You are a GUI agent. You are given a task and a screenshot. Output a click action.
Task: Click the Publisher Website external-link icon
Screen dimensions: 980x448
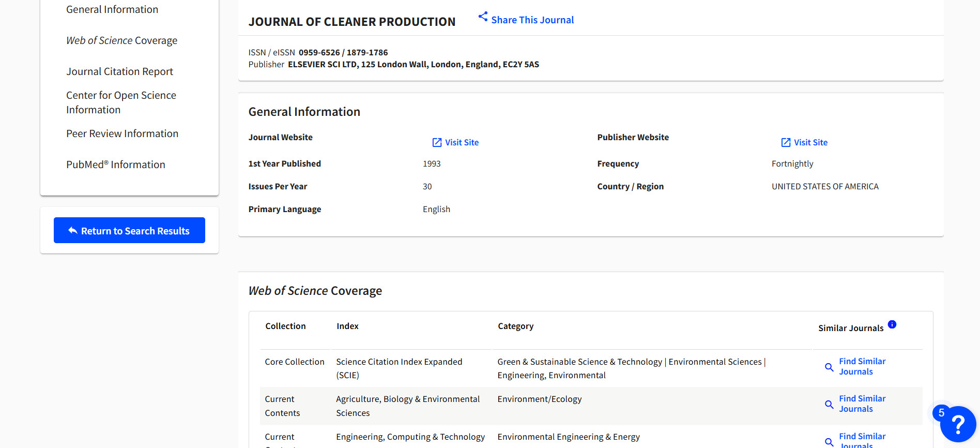786,142
